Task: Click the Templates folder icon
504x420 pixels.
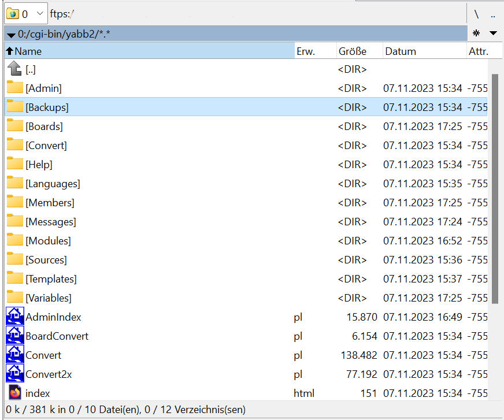Action: click(x=14, y=279)
